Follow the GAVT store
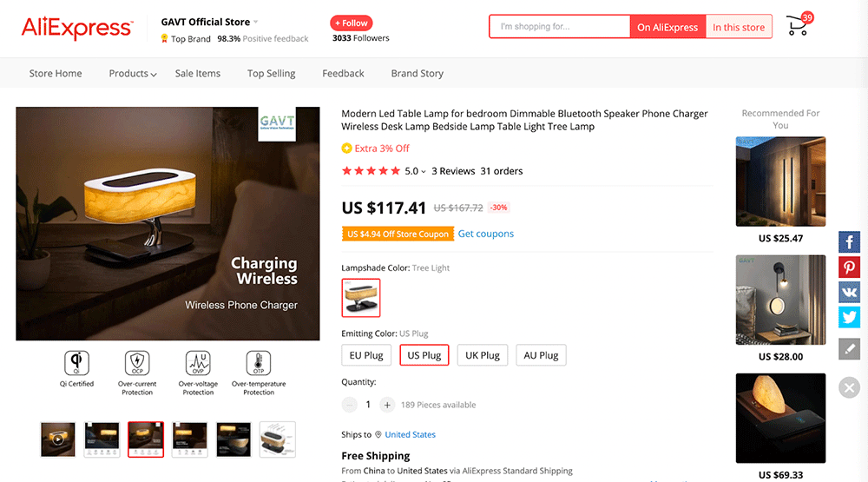 pyautogui.click(x=351, y=23)
